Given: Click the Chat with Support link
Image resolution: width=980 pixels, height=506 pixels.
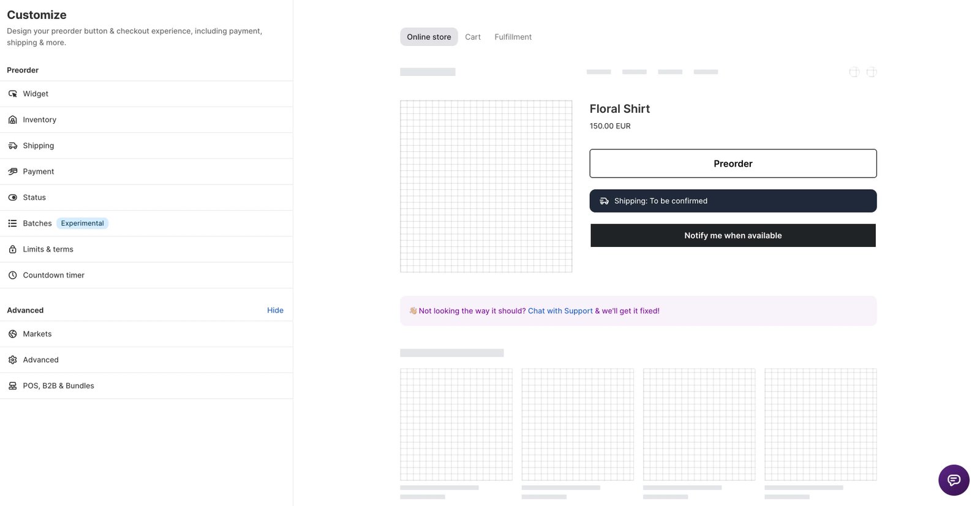Looking at the screenshot, I should tap(560, 311).
